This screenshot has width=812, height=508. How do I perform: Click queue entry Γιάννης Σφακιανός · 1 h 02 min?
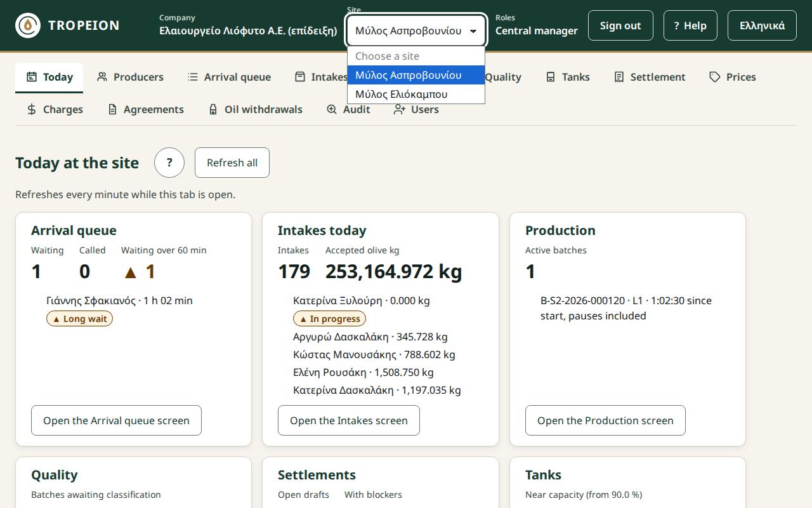tap(119, 300)
